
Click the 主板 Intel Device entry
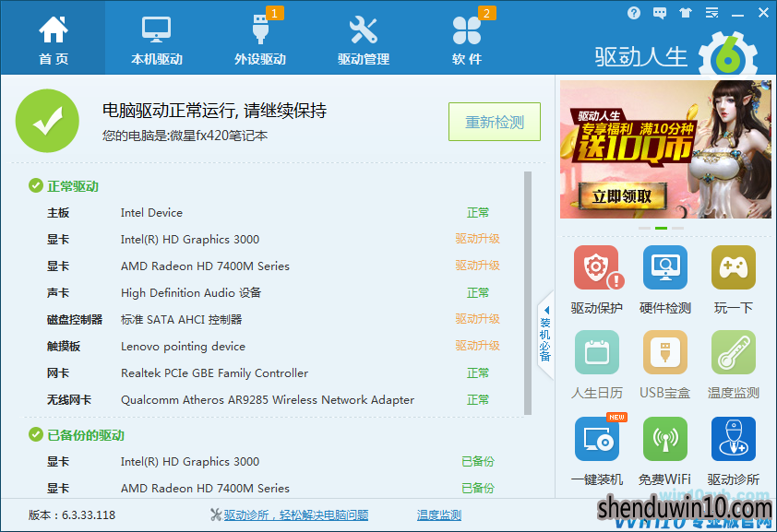(x=151, y=213)
